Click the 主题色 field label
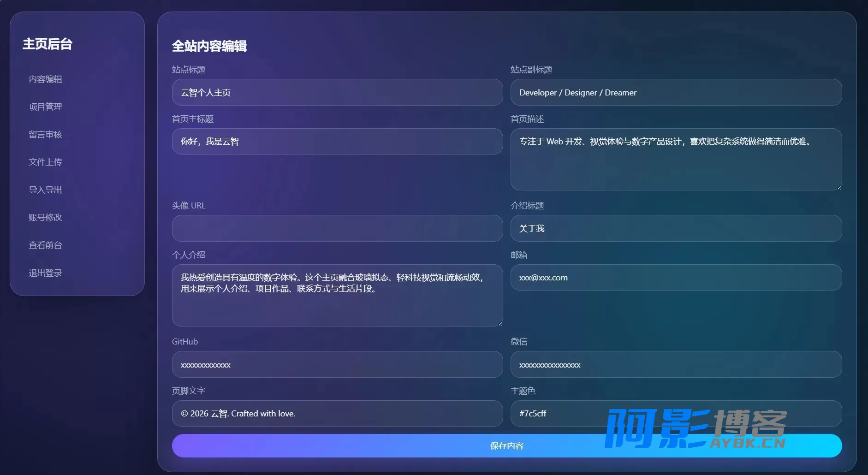Viewport: 868px width, 475px height. click(523, 391)
